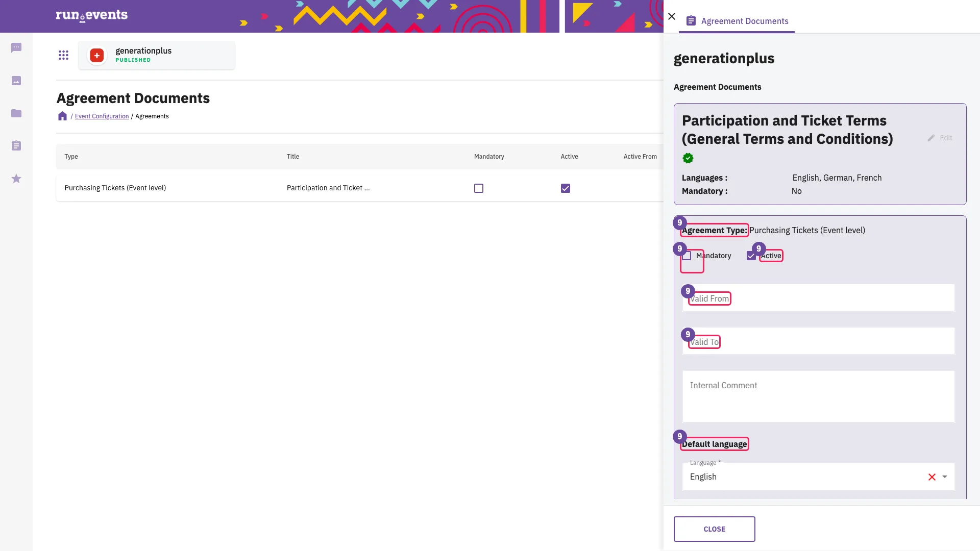Screen dimensions: 980x551
Task: Open the clipboard documents sidebar icon
Action: tap(16, 146)
